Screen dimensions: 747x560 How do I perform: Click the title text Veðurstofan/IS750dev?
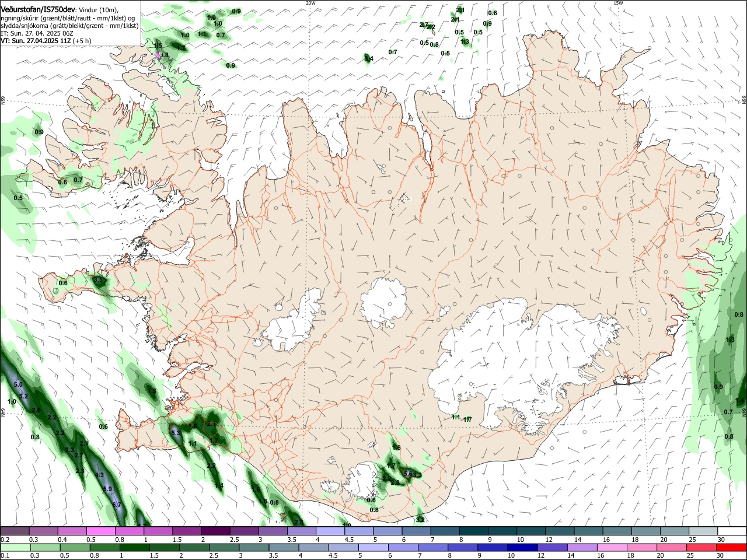pyautogui.click(x=38, y=10)
